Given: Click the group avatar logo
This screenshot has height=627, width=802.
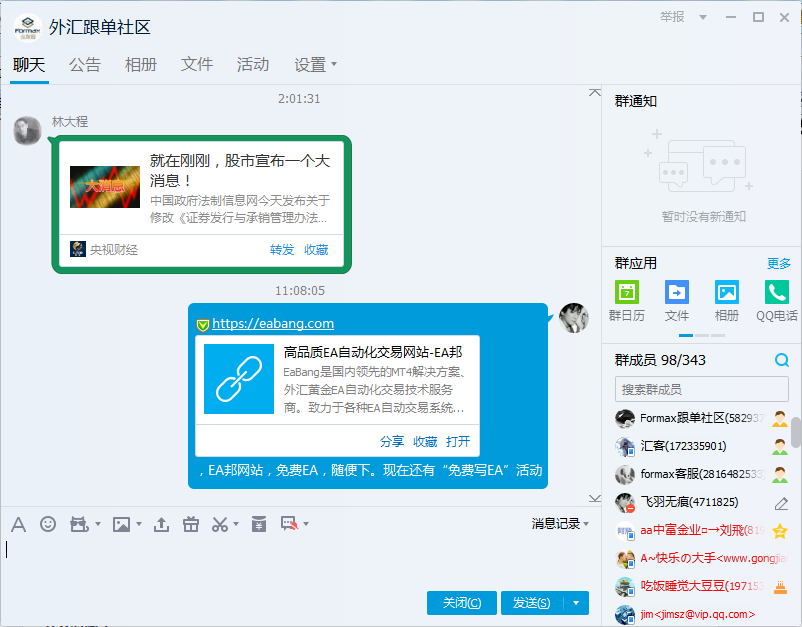Looking at the screenshot, I should tap(28, 28).
